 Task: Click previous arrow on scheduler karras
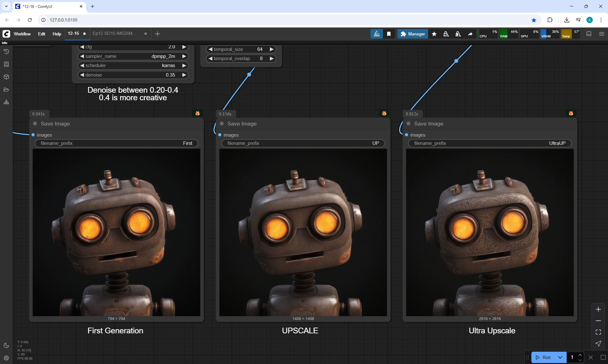pos(82,65)
